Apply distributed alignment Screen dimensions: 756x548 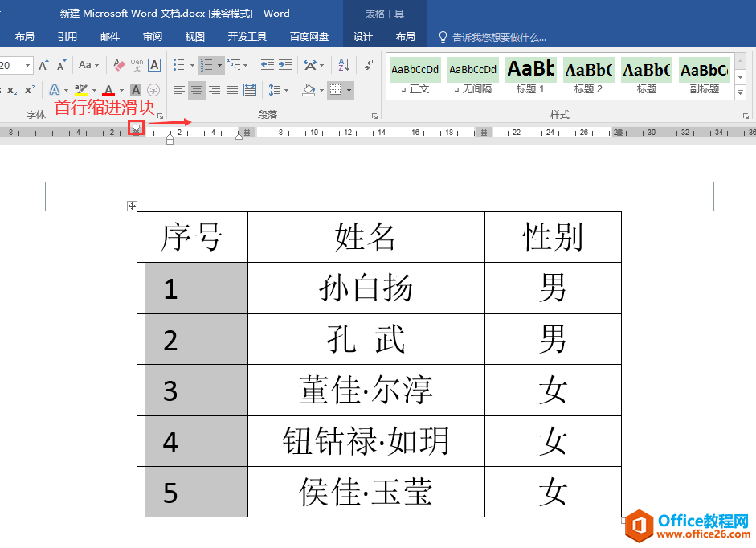(250, 90)
